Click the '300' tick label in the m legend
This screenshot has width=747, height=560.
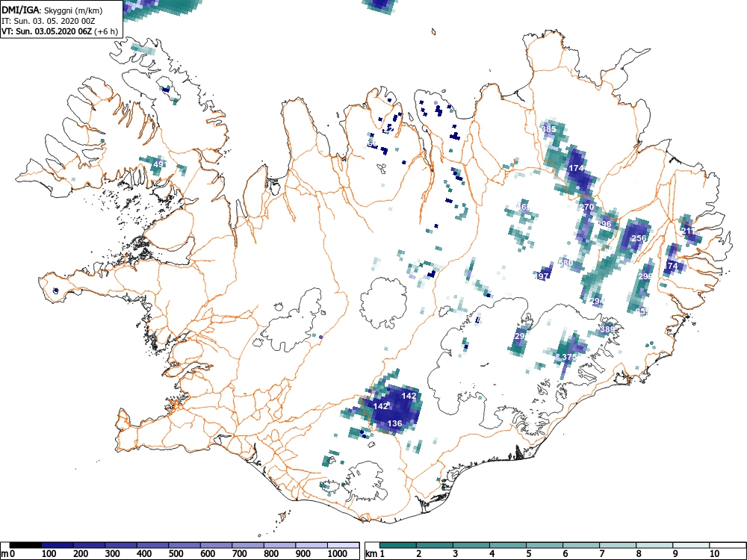[x=113, y=554]
